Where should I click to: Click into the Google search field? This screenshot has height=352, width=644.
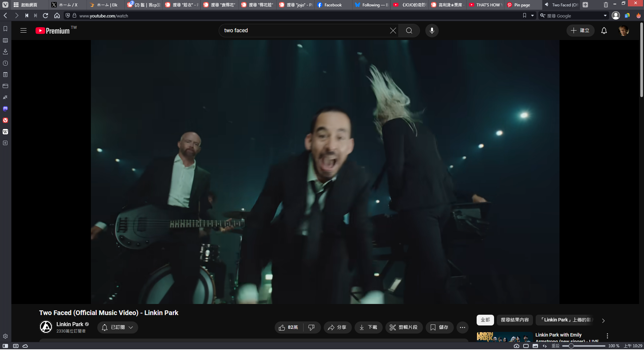click(574, 16)
